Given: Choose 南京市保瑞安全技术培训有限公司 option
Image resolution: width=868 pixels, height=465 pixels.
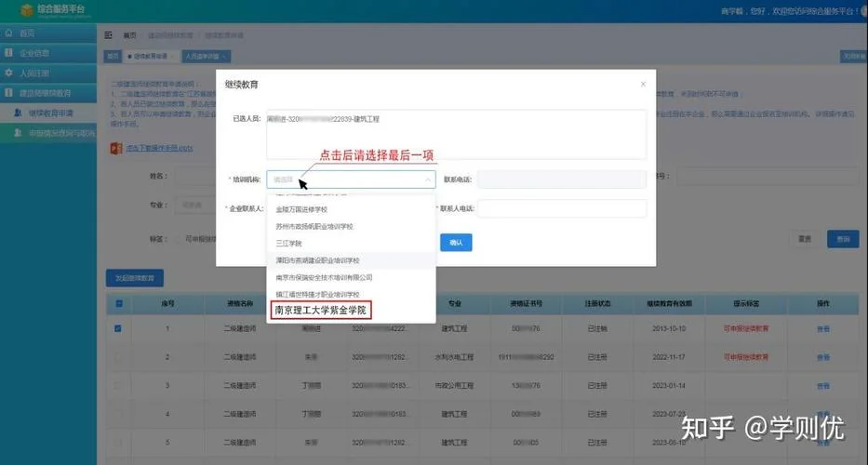Looking at the screenshot, I should click(x=351, y=277).
